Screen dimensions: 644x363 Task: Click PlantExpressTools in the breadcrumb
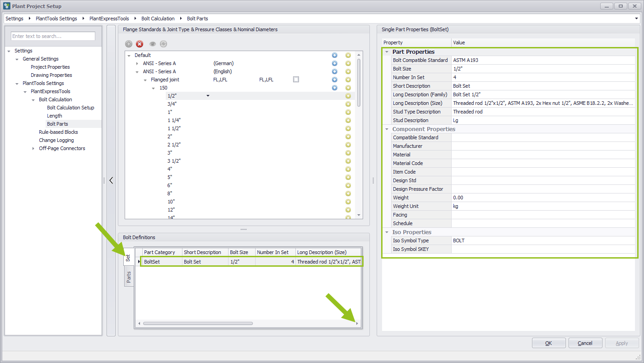coord(109,19)
